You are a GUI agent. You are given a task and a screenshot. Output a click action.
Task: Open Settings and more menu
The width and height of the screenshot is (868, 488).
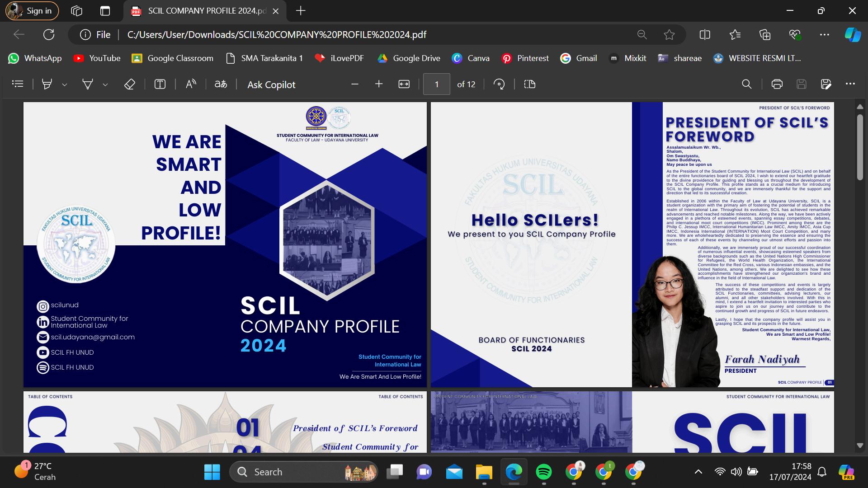coord(824,35)
